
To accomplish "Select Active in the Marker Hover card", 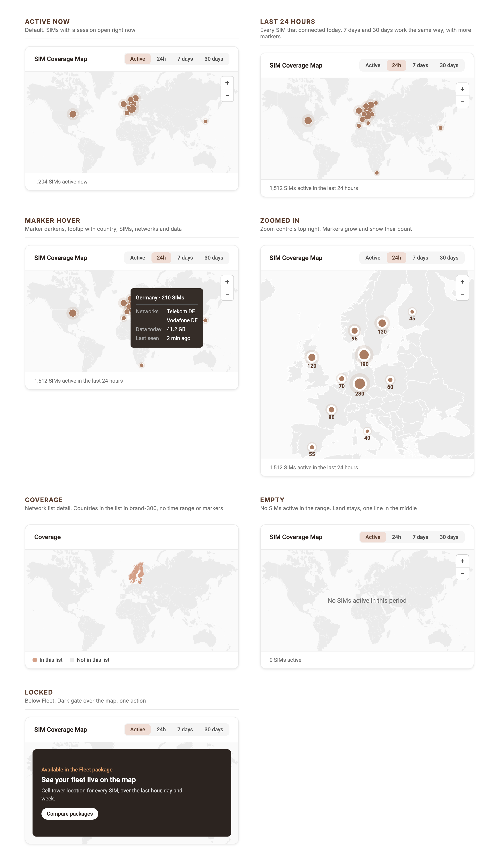I will click(137, 258).
